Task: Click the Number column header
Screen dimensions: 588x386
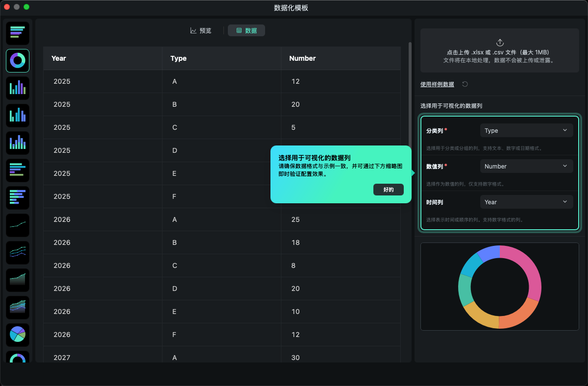Action: coord(302,58)
